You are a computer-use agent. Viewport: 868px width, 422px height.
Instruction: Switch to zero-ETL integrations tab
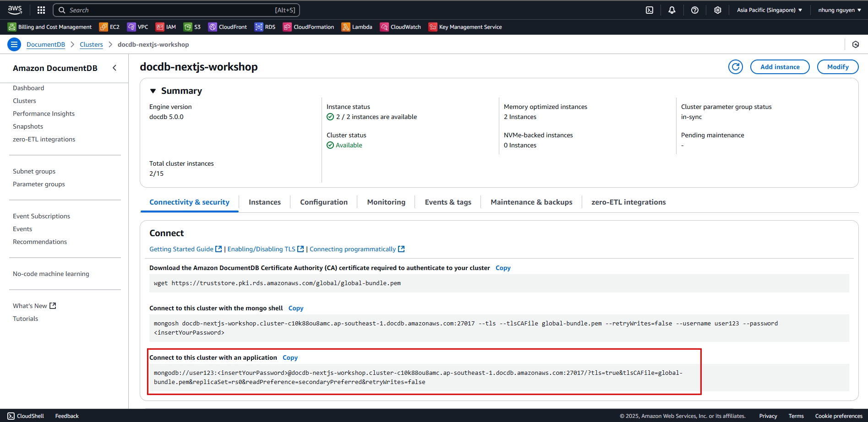point(628,202)
